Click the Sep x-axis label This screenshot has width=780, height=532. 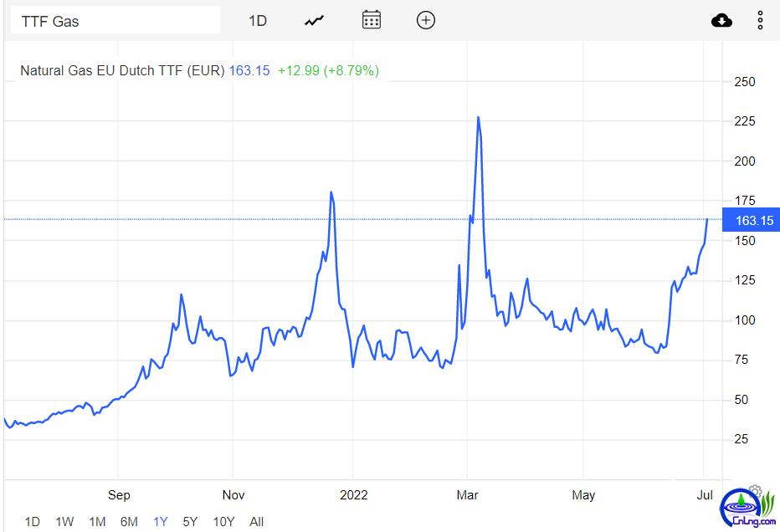(119, 494)
